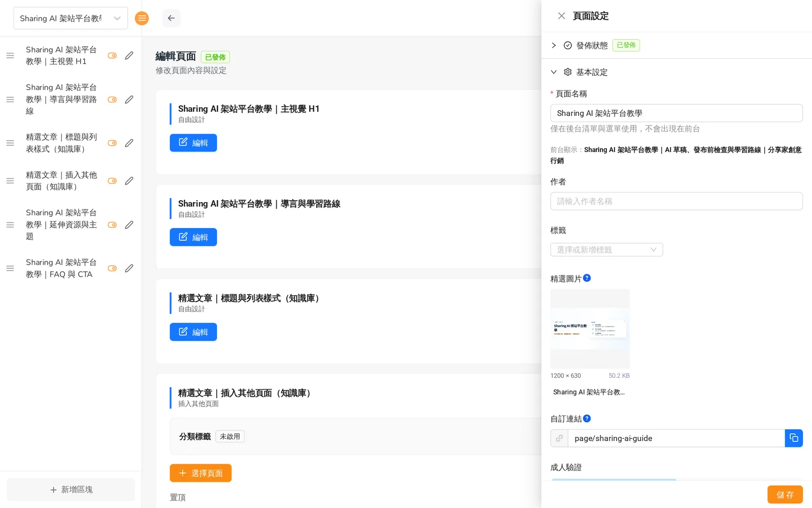Click the 選擇頁面 button

tap(200, 473)
